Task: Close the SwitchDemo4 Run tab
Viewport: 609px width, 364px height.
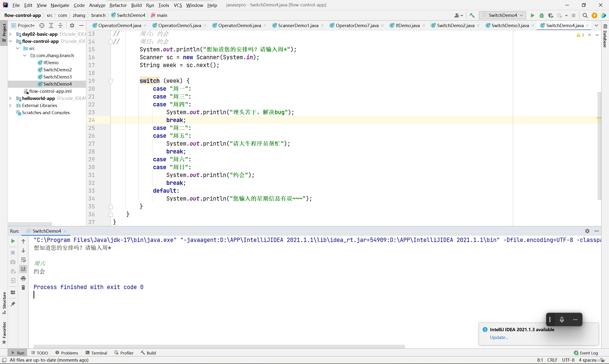Action: tap(65, 231)
